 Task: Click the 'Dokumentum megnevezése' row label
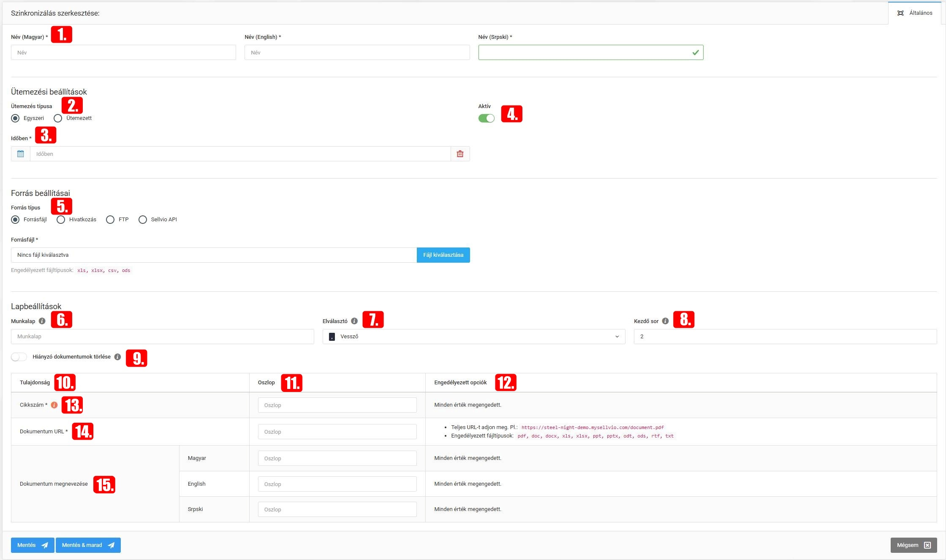pos(54,484)
